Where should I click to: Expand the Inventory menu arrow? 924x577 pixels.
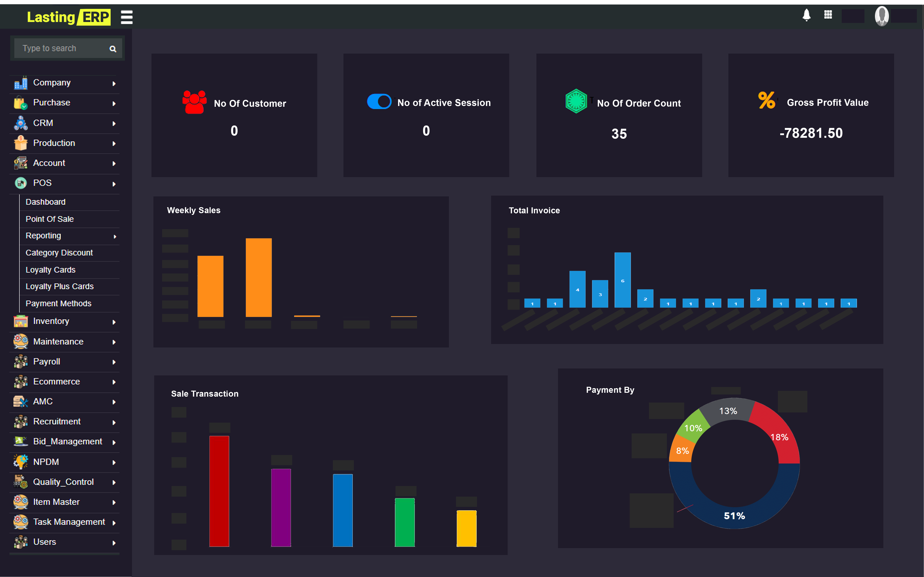pos(114,322)
